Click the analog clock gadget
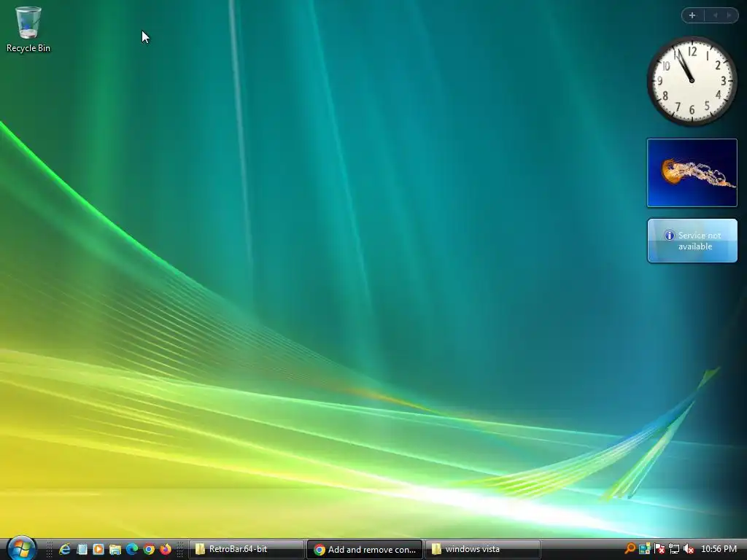Screen dimensions: 747x560 pos(692,81)
